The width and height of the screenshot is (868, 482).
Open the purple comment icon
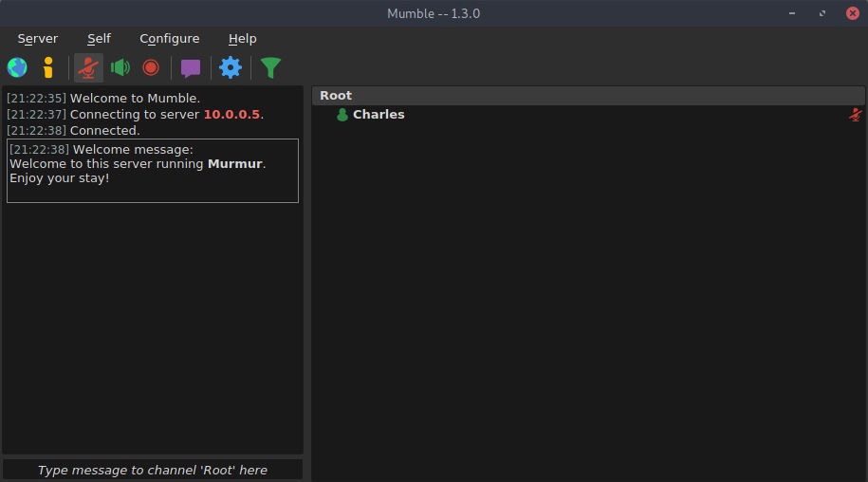click(x=191, y=68)
